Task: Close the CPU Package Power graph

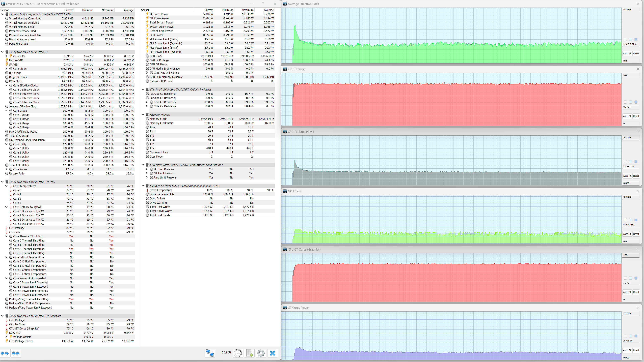Action: [x=638, y=132]
